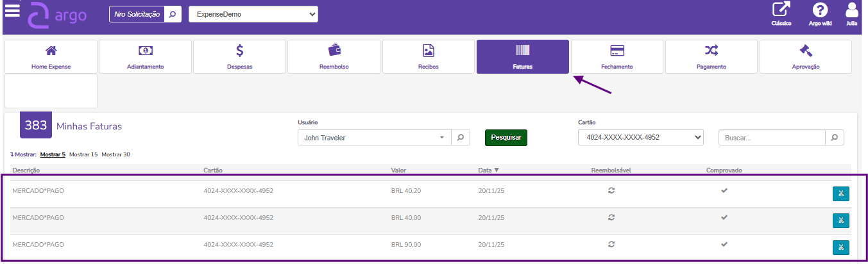Toggle reembolsável icon for BRL 40,20 row
The image size is (868, 264).
(x=611, y=190)
